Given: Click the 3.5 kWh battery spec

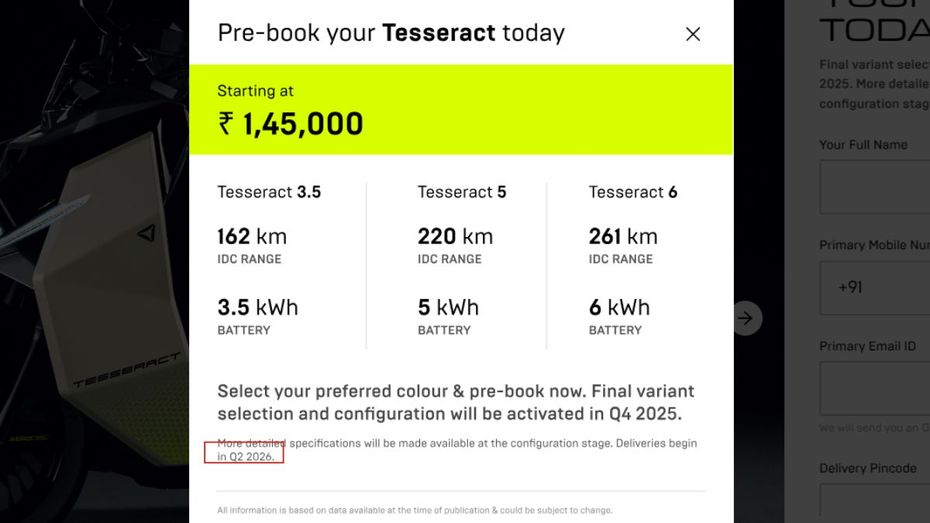Looking at the screenshot, I should coord(258,308).
